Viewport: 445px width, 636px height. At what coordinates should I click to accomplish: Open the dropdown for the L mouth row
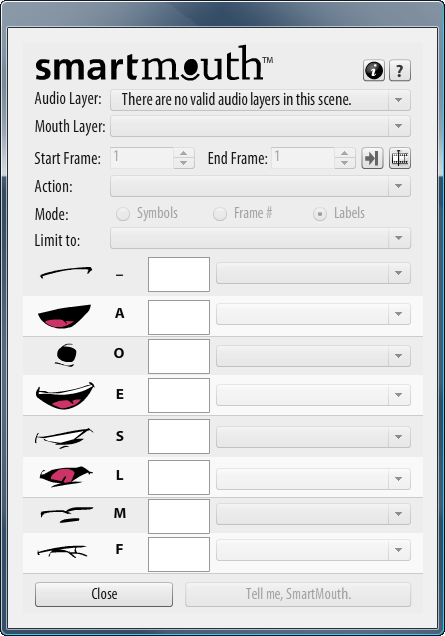click(x=313, y=479)
